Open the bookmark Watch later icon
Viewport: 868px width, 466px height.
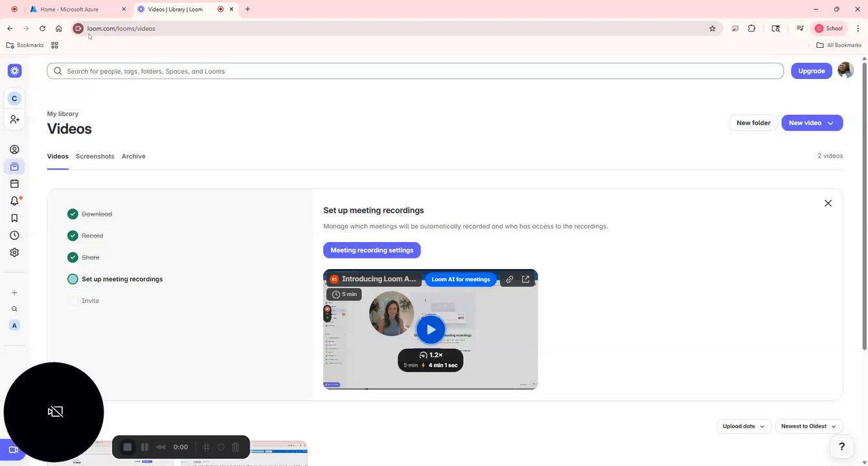pyautogui.click(x=14, y=218)
